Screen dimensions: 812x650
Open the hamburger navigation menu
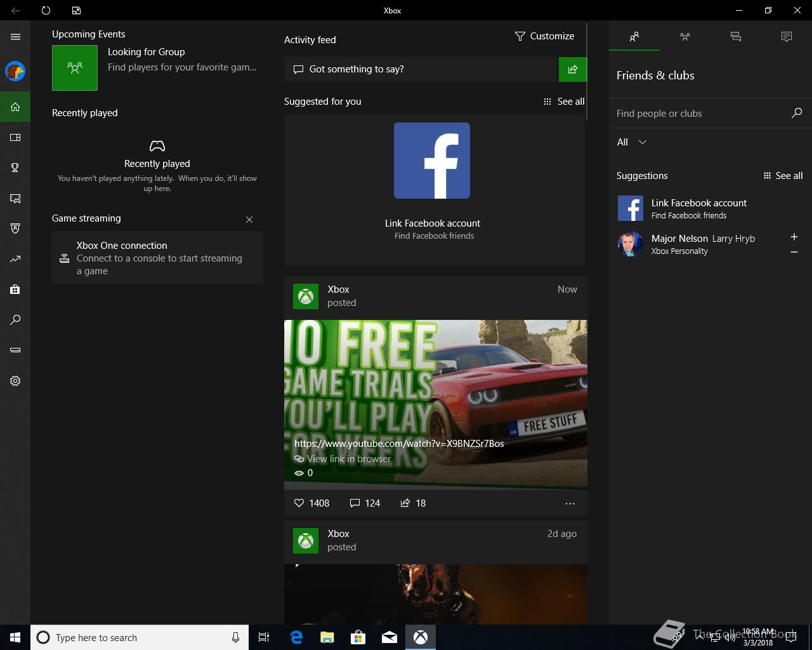(x=15, y=37)
